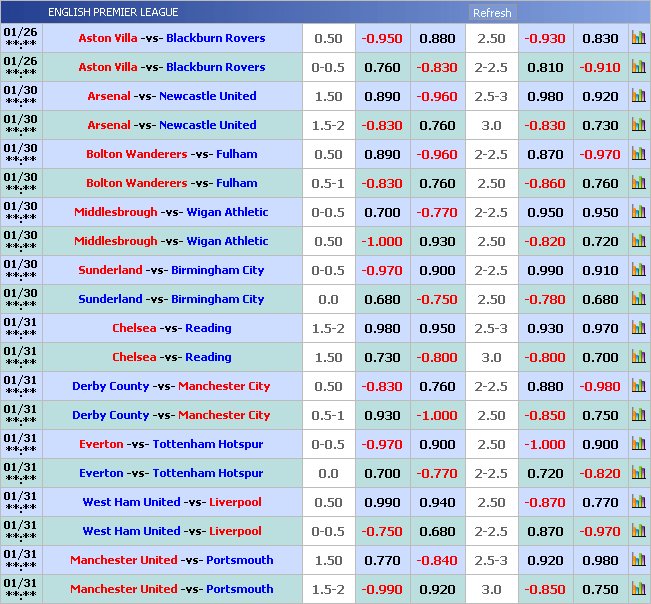Show chart for West Ham 0-0.5 handicap row
Screen dimensions: 651x604
click(x=638, y=531)
